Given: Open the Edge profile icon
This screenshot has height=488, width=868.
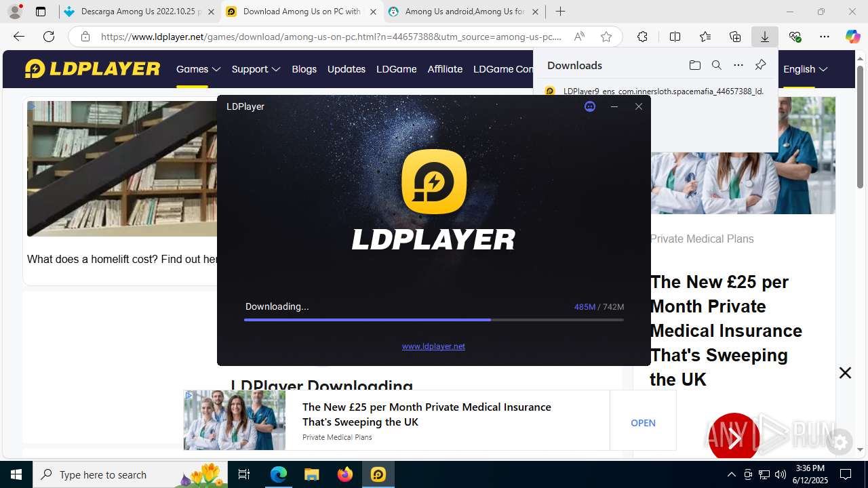Looking at the screenshot, I should point(15,12).
